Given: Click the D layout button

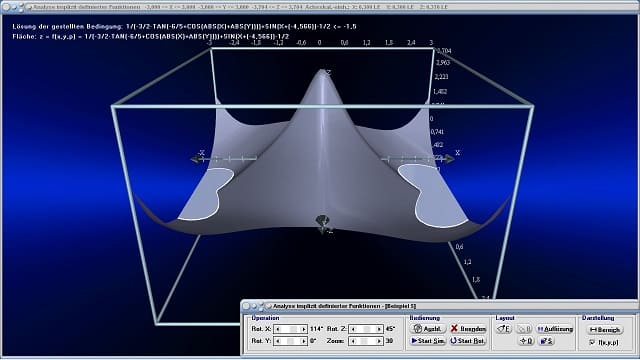Looking at the screenshot, I should coord(526,340).
